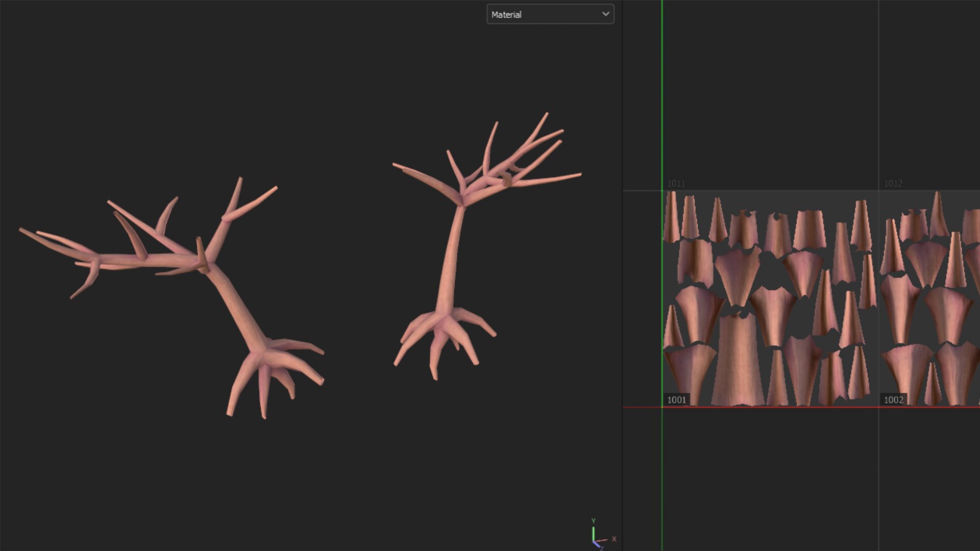Click the faded 1012 UDIM tile label
The width and height of the screenshot is (980, 551).
point(893,183)
